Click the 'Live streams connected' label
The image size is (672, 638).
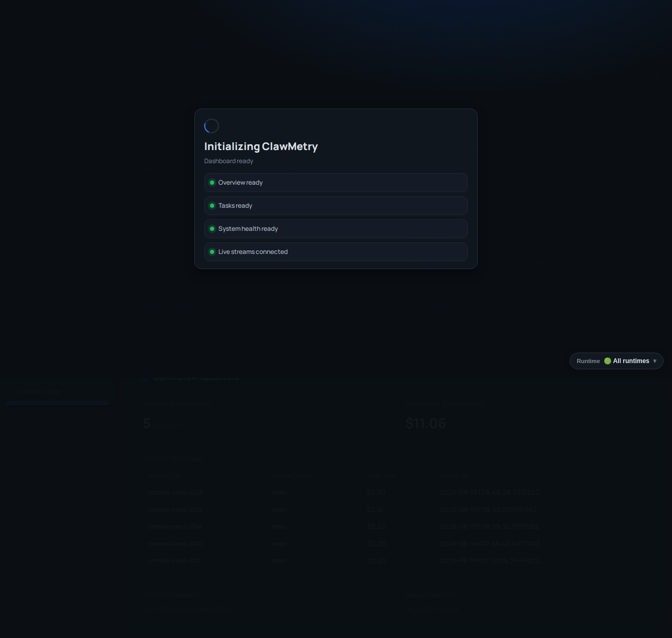pyautogui.click(x=253, y=252)
